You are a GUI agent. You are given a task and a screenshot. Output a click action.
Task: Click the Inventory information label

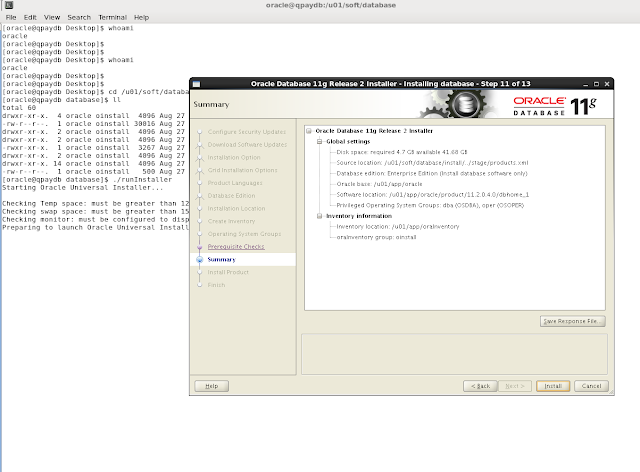point(359,216)
